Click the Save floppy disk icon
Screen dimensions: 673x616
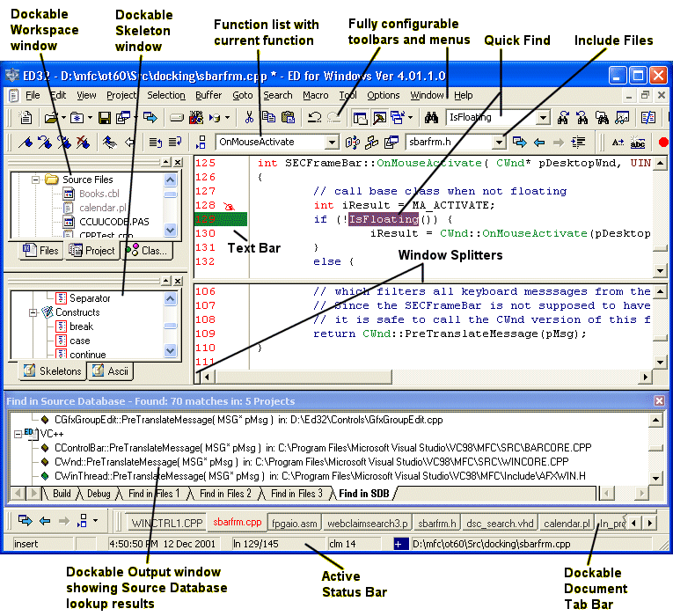(x=105, y=118)
